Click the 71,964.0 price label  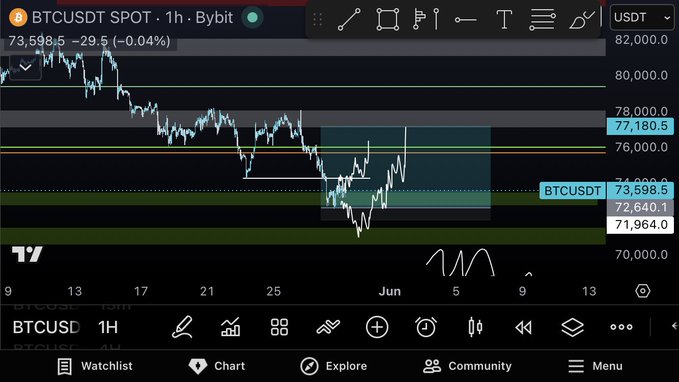tap(640, 225)
